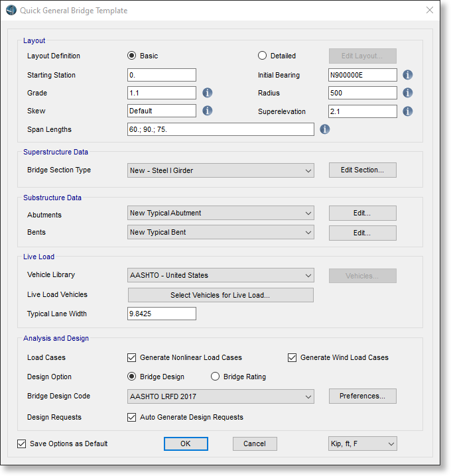Open the Bridge Section Type dropdown

pos(220,170)
